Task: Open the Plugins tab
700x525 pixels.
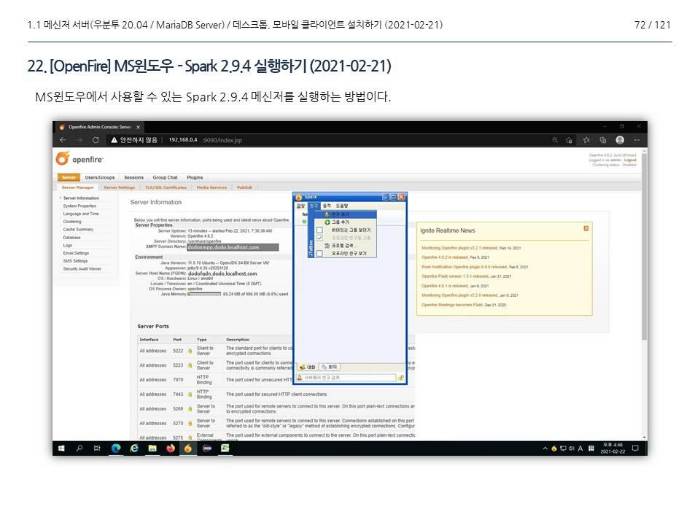Action: pyautogui.click(x=195, y=177)
